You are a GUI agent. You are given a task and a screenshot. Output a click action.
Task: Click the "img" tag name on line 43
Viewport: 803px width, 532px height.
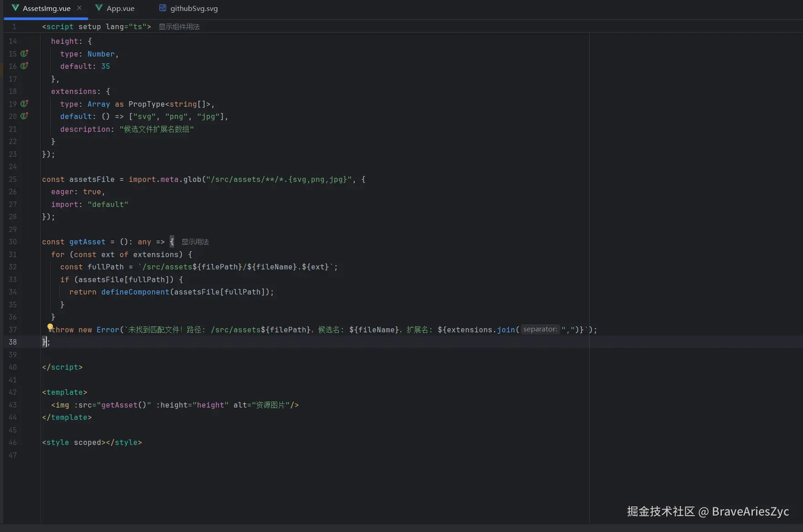62,405
